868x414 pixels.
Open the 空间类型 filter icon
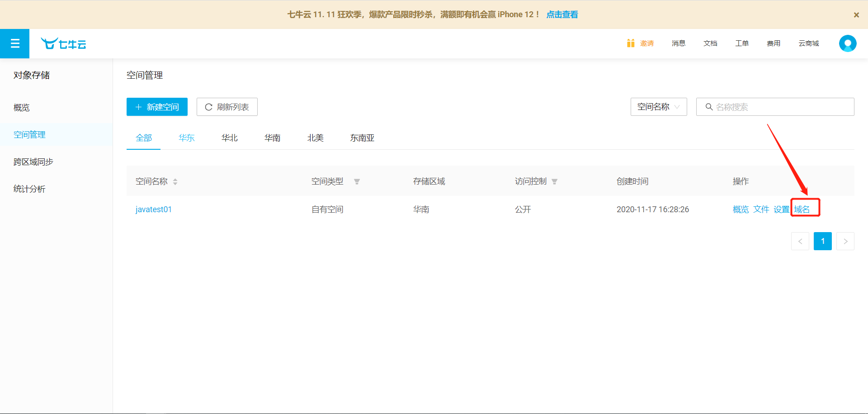coord(357,181)
